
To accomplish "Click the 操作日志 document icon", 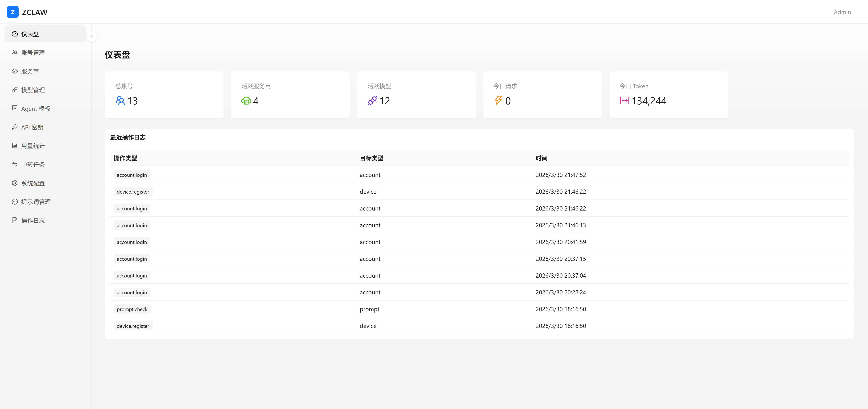I will point(15,220).
